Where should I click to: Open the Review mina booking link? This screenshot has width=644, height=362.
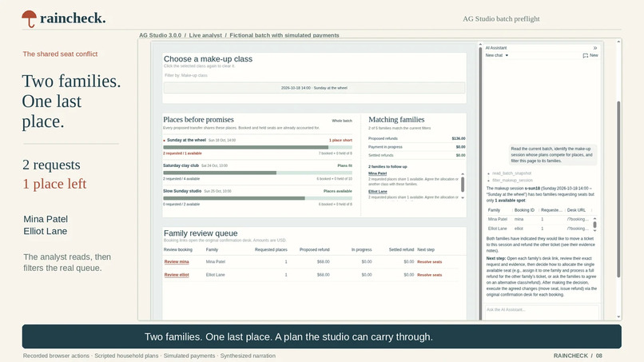[177, 262]
